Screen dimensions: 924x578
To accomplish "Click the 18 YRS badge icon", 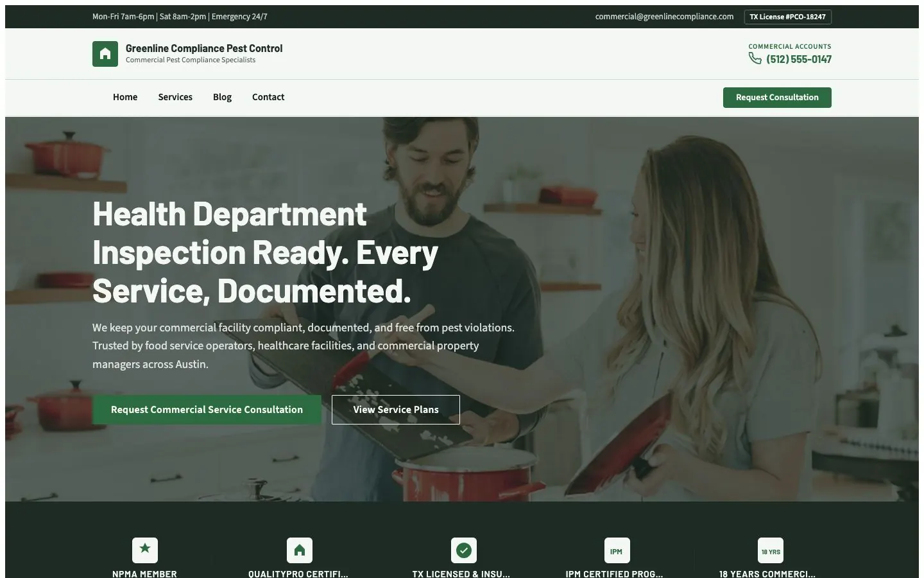I will click(x=771, y=550).
